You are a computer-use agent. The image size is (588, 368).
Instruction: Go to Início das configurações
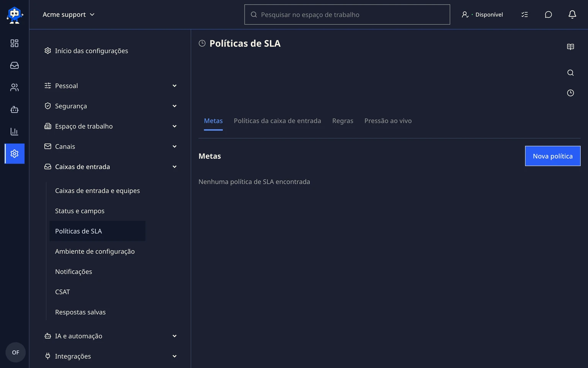86,51
